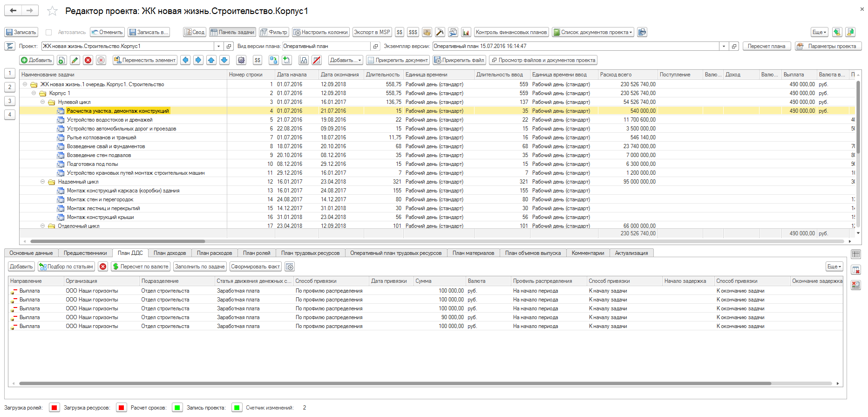Collapse the Отделочный цикл tree node

tap(42, 226)
